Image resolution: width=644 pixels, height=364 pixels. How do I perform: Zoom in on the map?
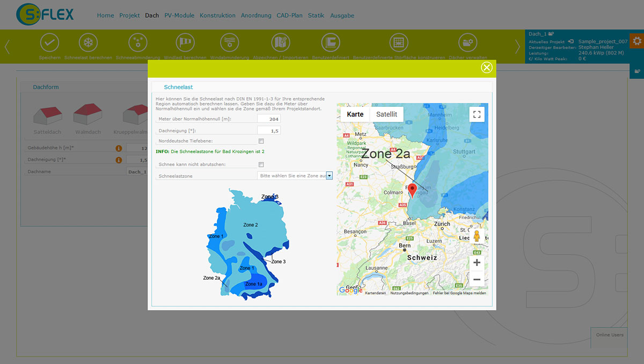coord(477,263)
